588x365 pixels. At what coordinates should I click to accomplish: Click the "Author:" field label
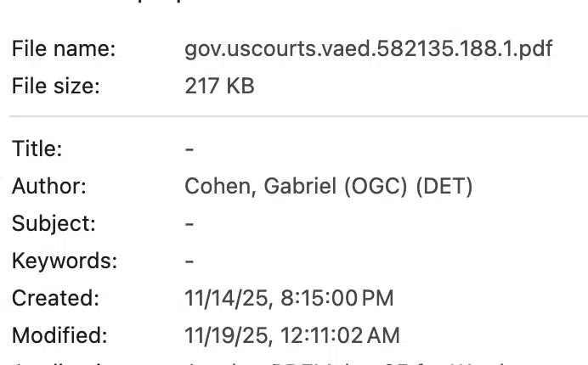[49, 187]
